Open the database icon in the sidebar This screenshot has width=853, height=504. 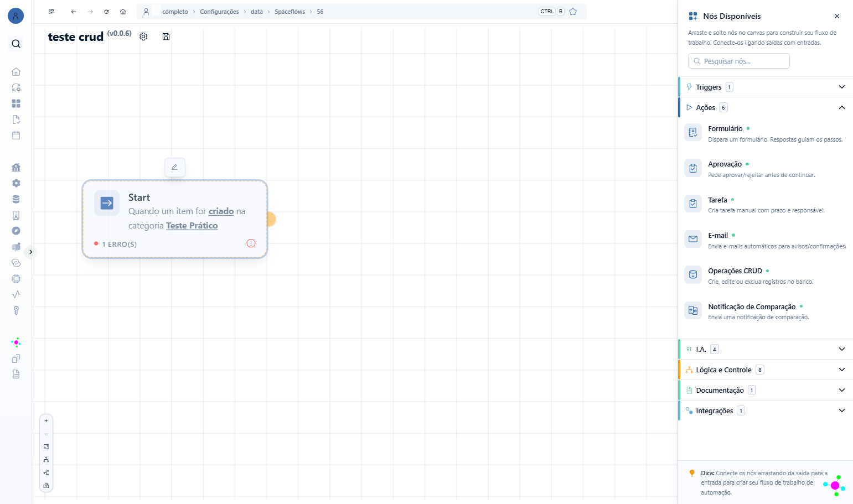(x=16, y=199)
